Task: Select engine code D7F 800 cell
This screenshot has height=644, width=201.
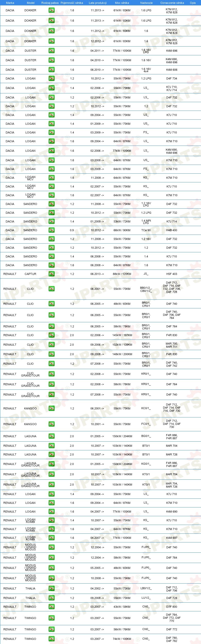Action: point(172,607)
